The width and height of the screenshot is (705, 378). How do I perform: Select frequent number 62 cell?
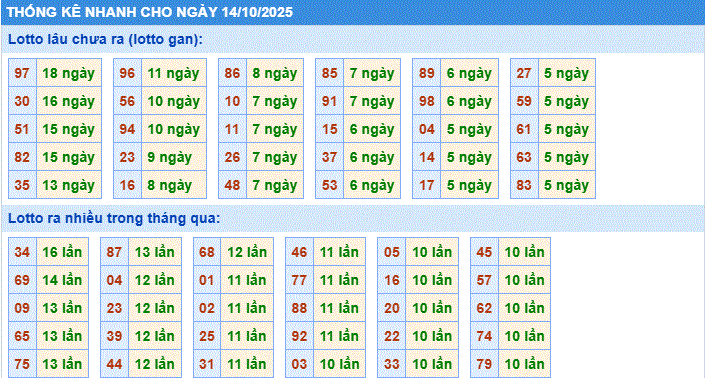point(484,308)
